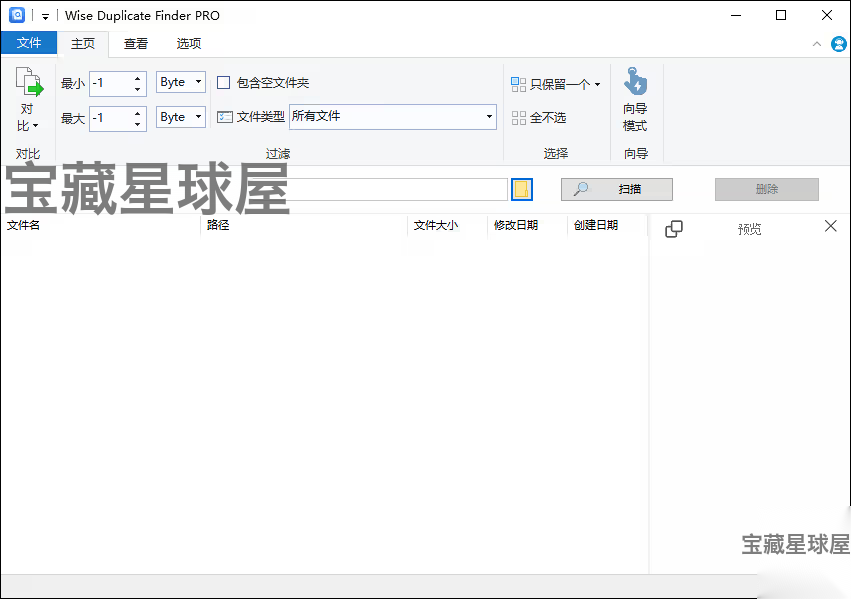Click the greyed 删除 delete button
This screenshot has width=851, height=599.
click(766, 189)
